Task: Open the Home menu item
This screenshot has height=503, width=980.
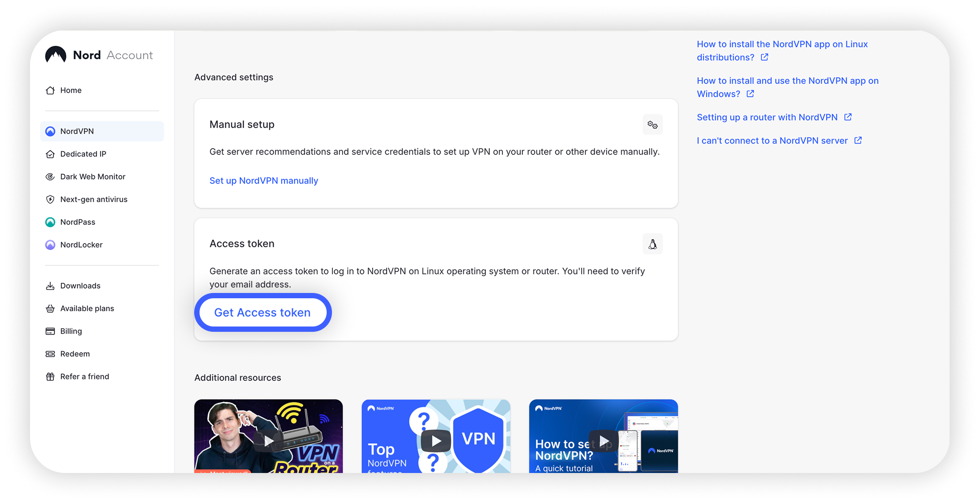Action: click(x=102, y=90)
